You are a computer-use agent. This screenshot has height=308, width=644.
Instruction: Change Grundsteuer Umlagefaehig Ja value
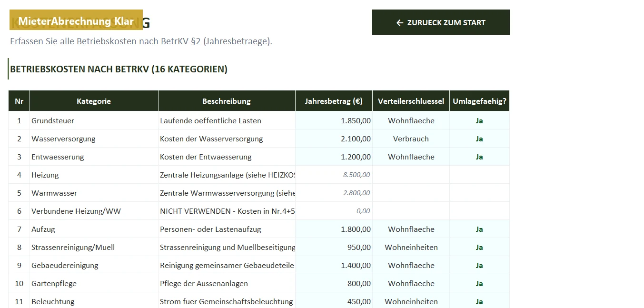click(479, 120)
